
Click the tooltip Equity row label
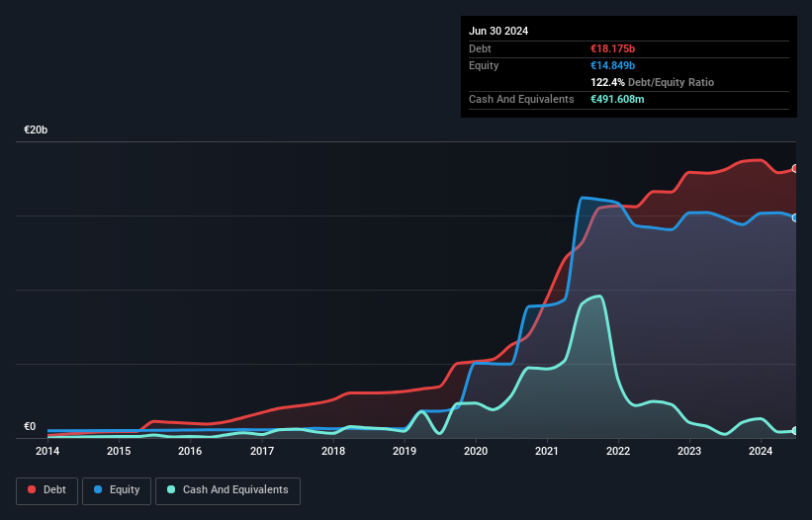[484, 65]
